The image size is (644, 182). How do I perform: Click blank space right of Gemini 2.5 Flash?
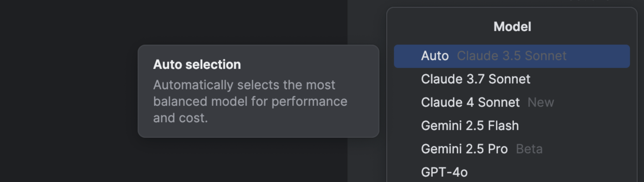575,126
